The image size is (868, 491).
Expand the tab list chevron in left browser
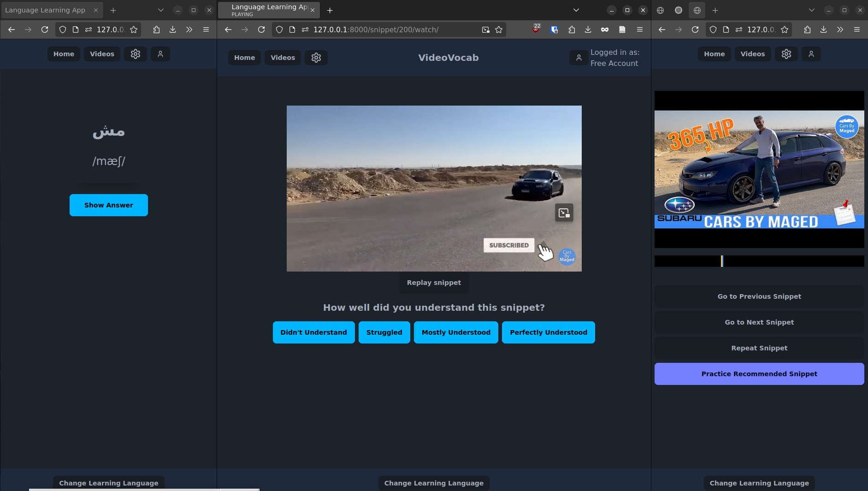(x=160, y=10)
